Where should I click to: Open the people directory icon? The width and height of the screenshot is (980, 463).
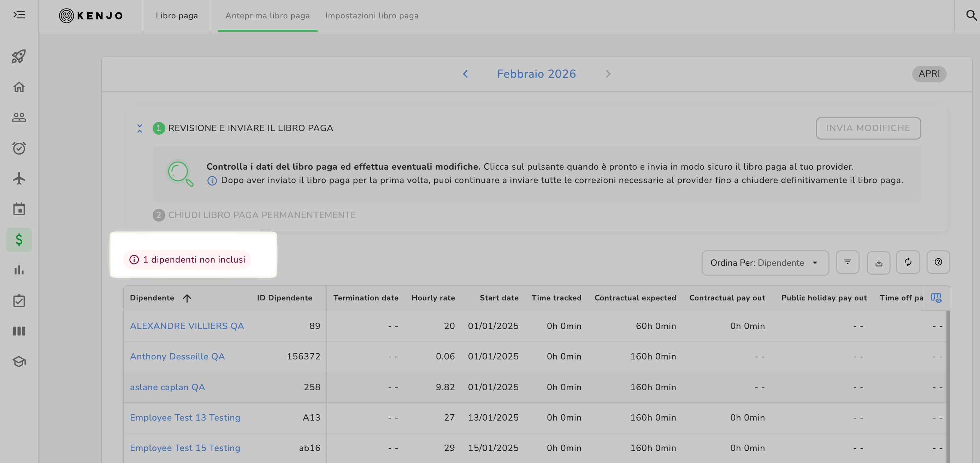[19, 117]
